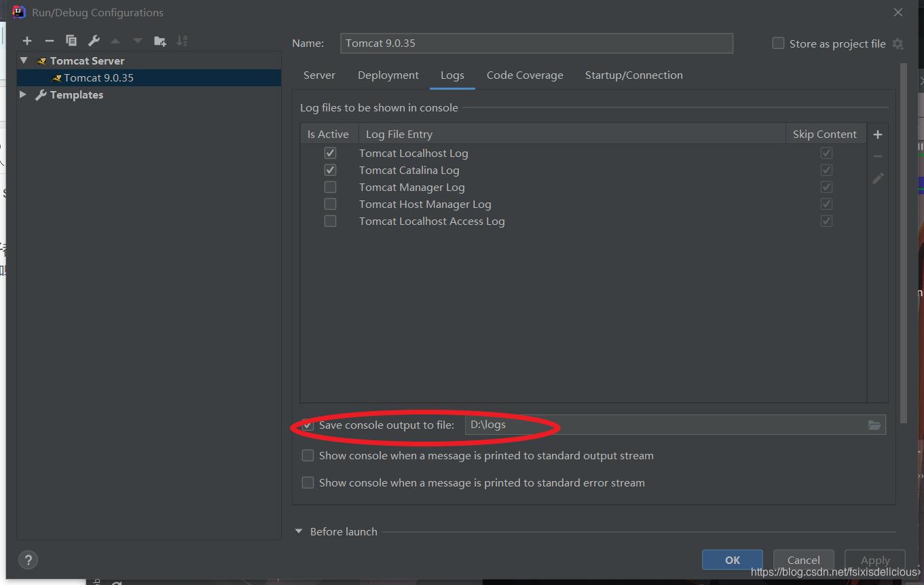Click the vertical scrollbar of settings panel
Screen dimensions: 924x585
pyautogui.click(x=903, y=243)
